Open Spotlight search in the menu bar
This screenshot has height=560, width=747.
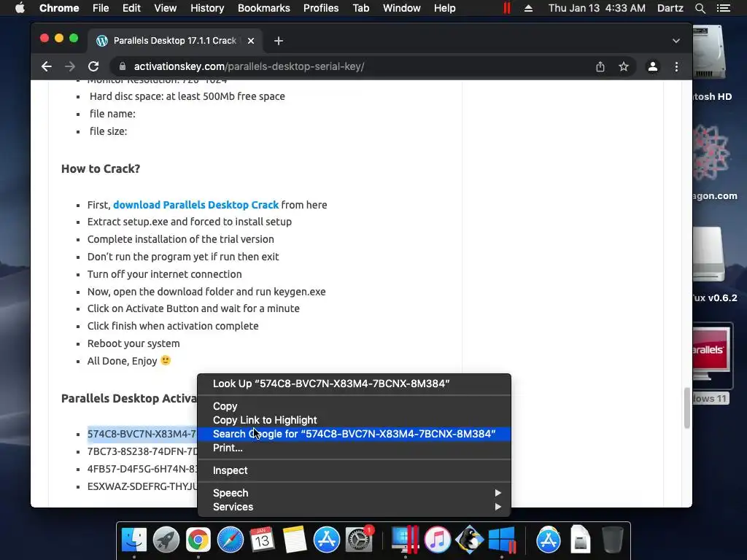tap(700, 8)
